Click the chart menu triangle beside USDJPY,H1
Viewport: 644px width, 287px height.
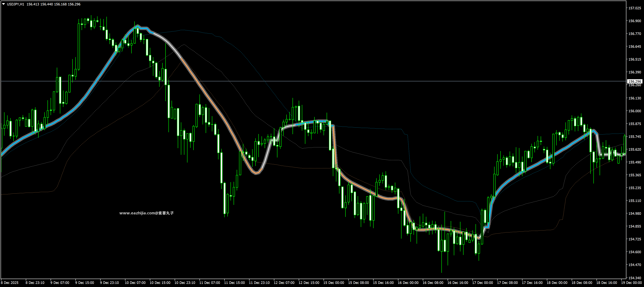pos(3,4)
